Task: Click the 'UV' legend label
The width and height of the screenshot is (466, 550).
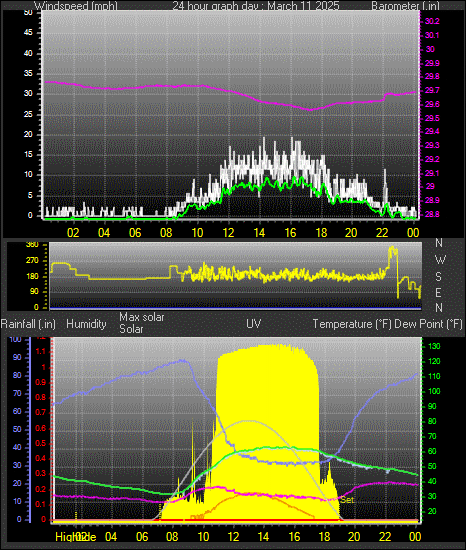Action: coord(254,323)
